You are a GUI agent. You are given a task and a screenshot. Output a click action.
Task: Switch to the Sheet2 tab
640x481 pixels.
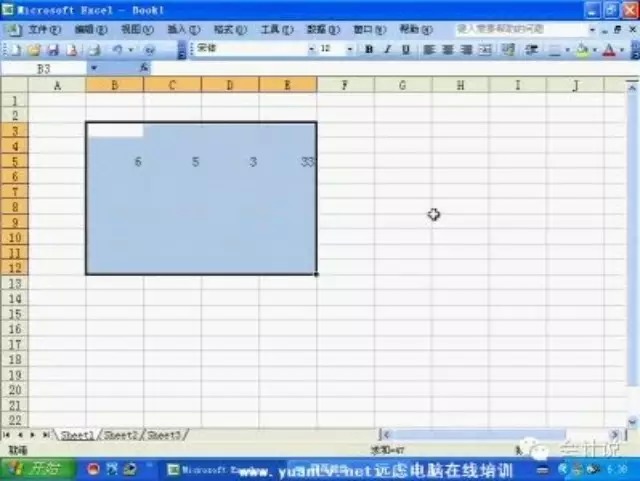(x=120, y=435)
